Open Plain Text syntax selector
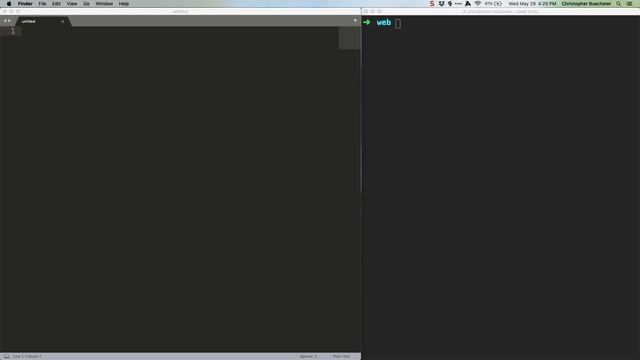 (x=341, y=356)
